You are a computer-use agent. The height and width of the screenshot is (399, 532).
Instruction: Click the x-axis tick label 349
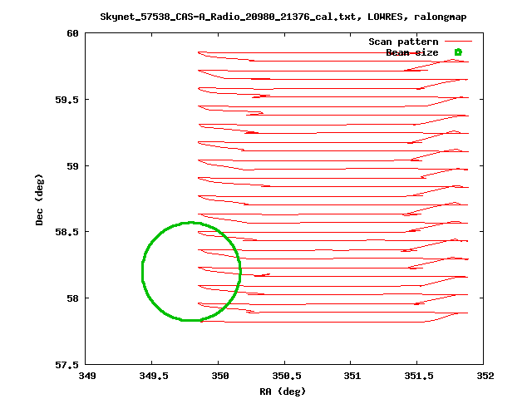(87, 376)
